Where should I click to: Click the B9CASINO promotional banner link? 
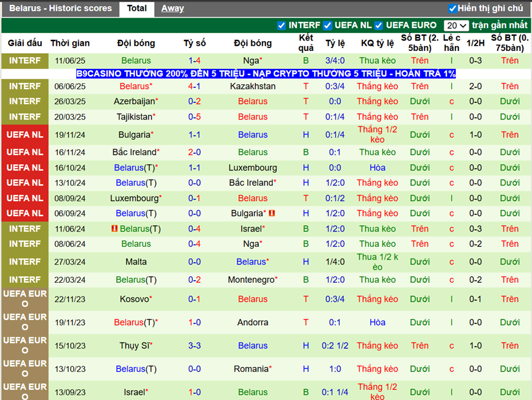pyautogui.click(x=265, y=74)
